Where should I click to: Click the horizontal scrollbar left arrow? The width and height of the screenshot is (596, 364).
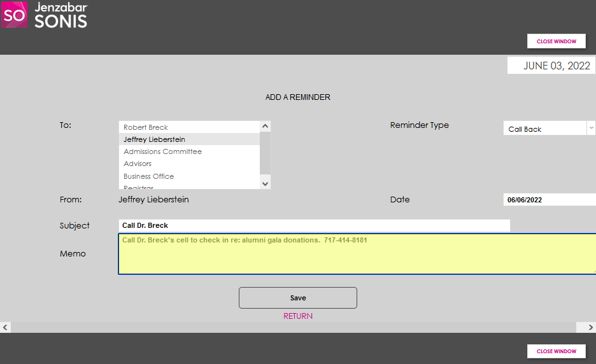point(5,327)
